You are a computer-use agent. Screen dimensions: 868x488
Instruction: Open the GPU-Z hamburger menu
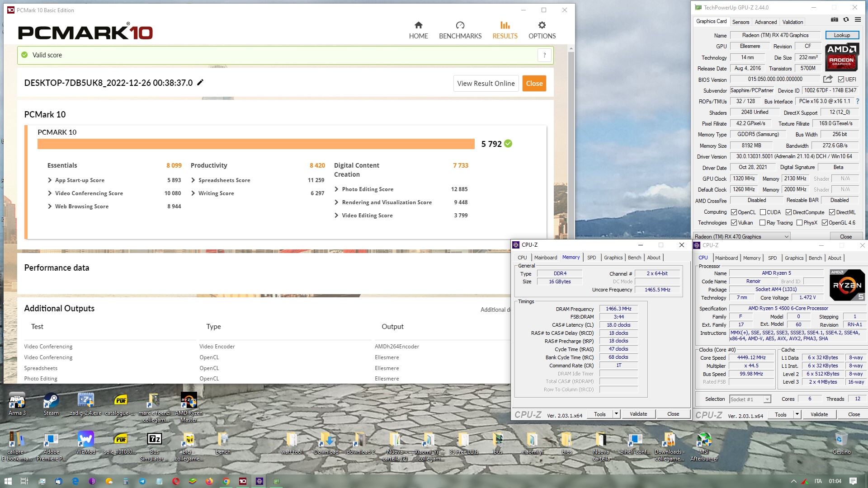coord(858,19)
